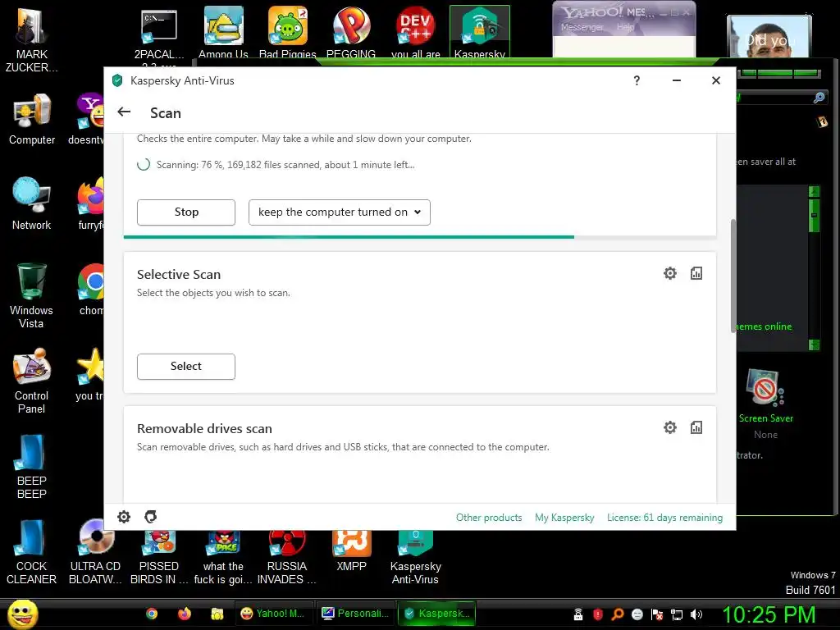Open the post-scan action dropdown
Viewport: 840px width, 630px height.
[339, 212]
